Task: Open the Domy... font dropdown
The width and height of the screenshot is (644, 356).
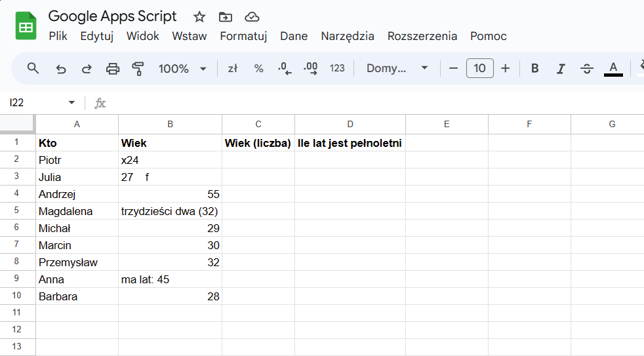Action: pos(397,68)
